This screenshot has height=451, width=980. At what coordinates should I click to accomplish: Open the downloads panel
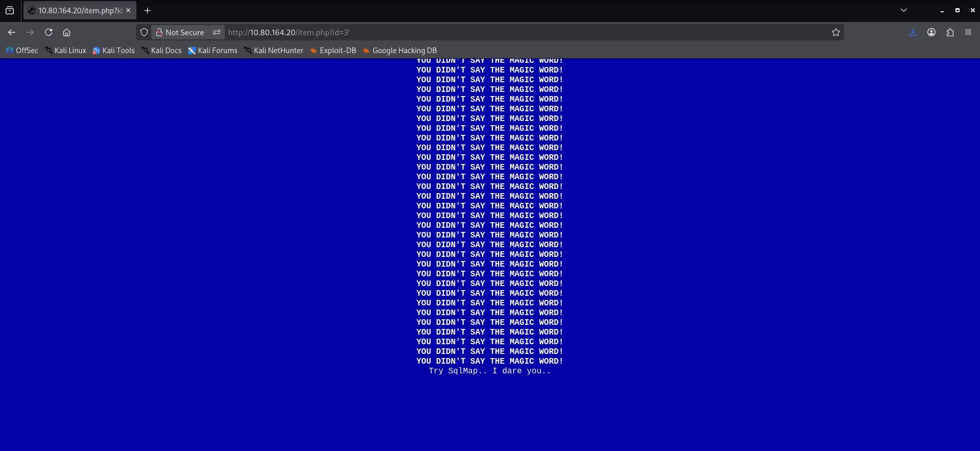click(913, 32)
